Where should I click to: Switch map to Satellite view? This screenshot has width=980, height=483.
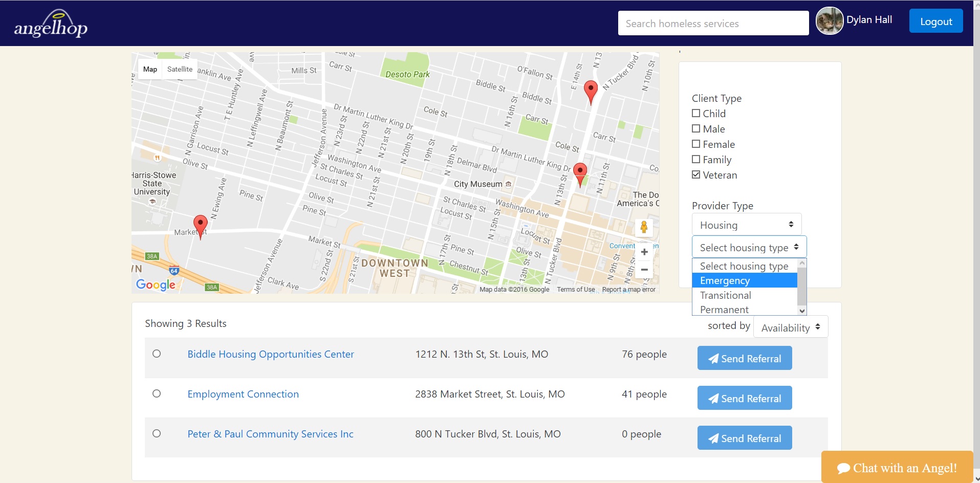(x=180, y=69)
